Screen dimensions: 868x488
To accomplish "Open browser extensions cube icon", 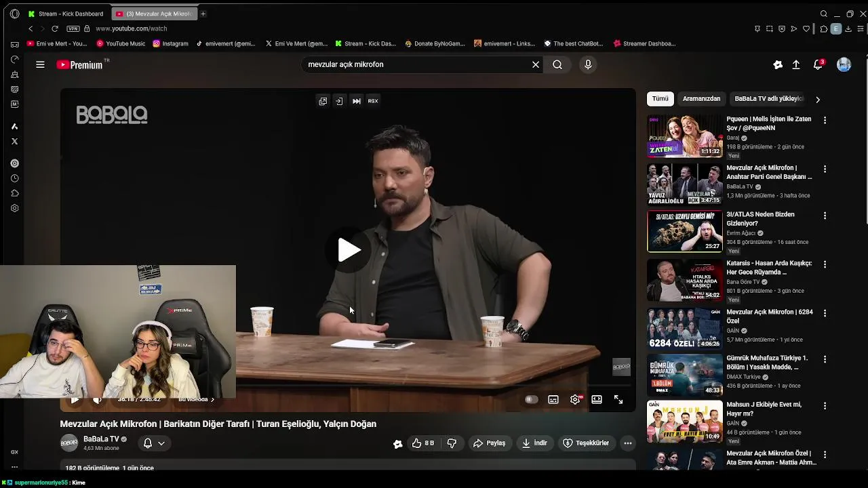I will tap(823, 28).
